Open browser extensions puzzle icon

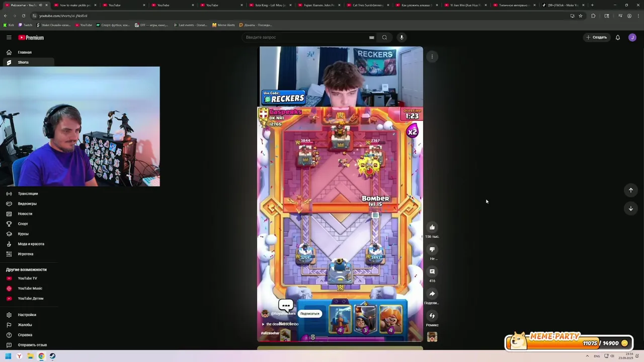593,16
